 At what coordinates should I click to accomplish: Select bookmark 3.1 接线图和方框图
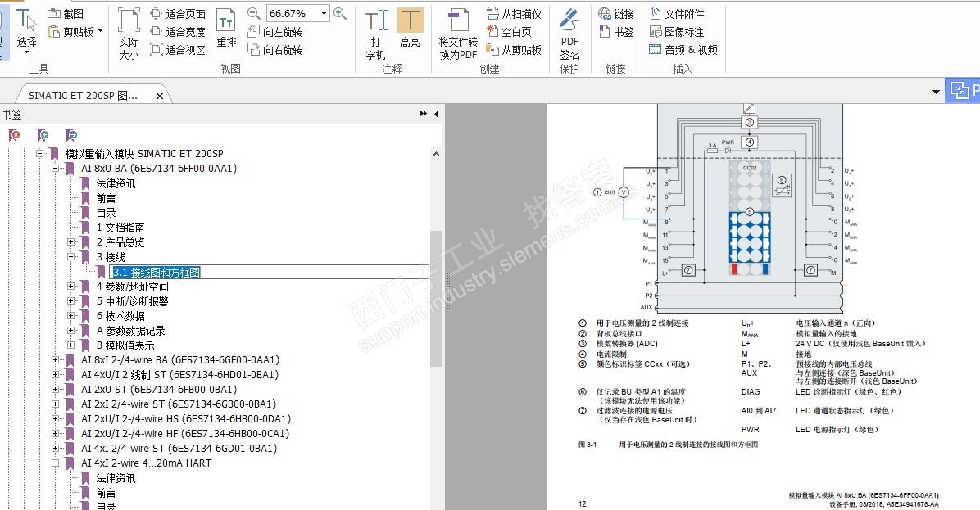(157, 272)
